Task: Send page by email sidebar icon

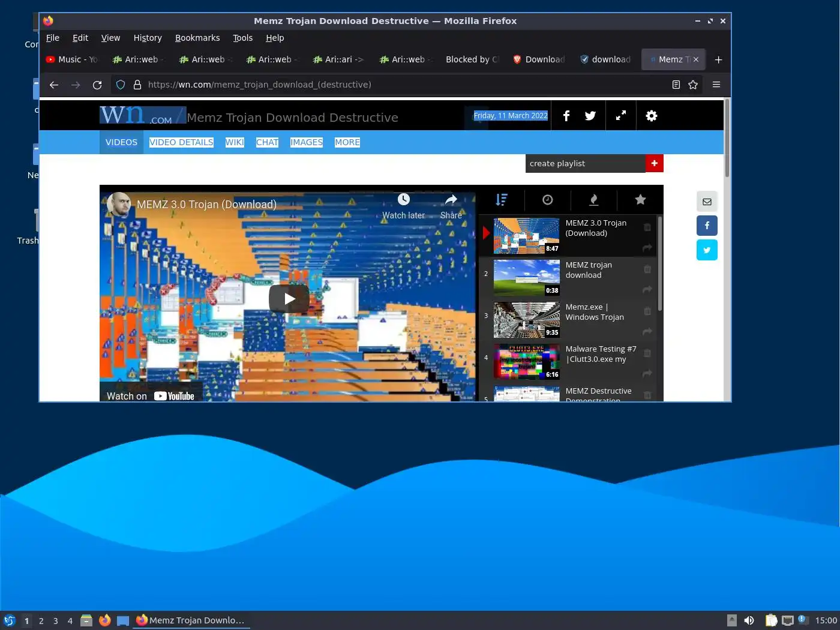Action: [707, 202]
